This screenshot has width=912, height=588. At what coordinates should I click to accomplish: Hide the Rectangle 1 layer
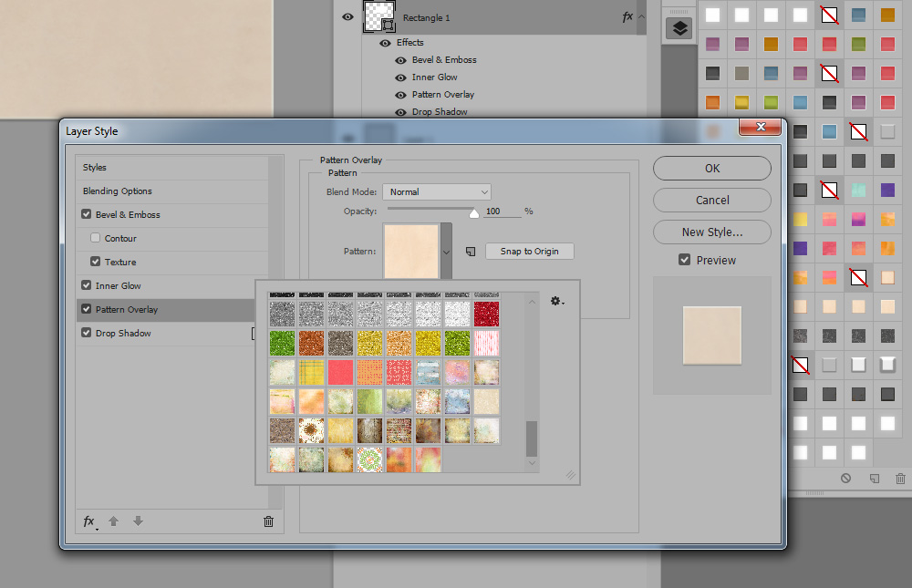point(347,17)
